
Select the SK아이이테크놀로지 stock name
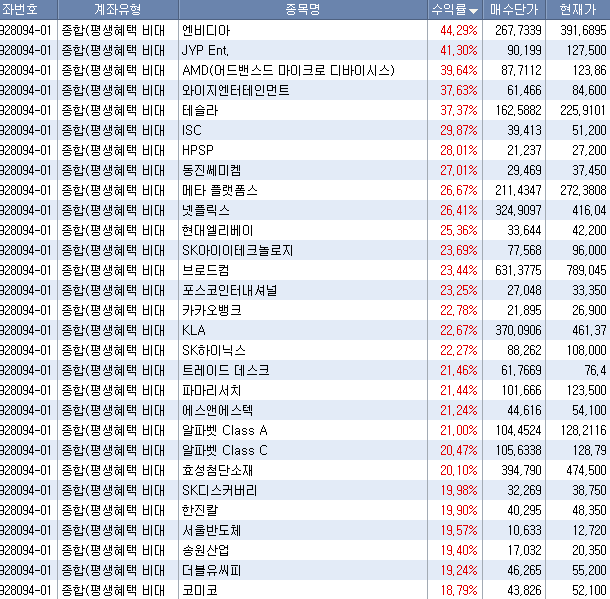238,250
